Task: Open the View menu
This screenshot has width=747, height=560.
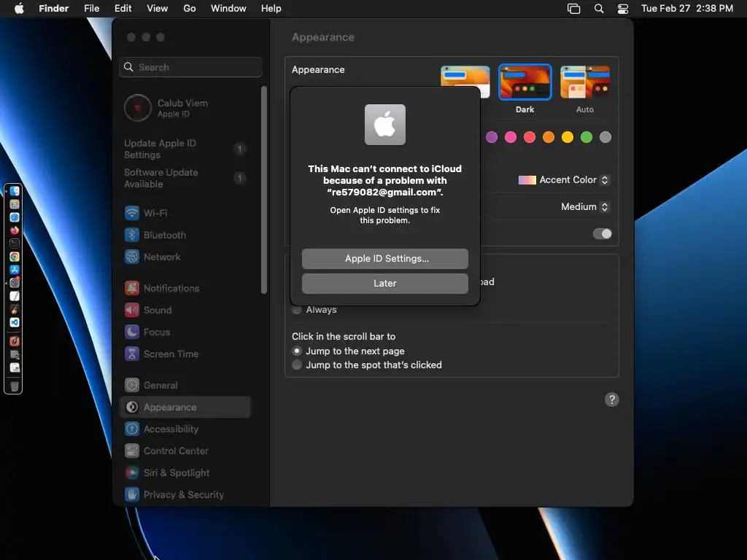Action: pos(158,9)
